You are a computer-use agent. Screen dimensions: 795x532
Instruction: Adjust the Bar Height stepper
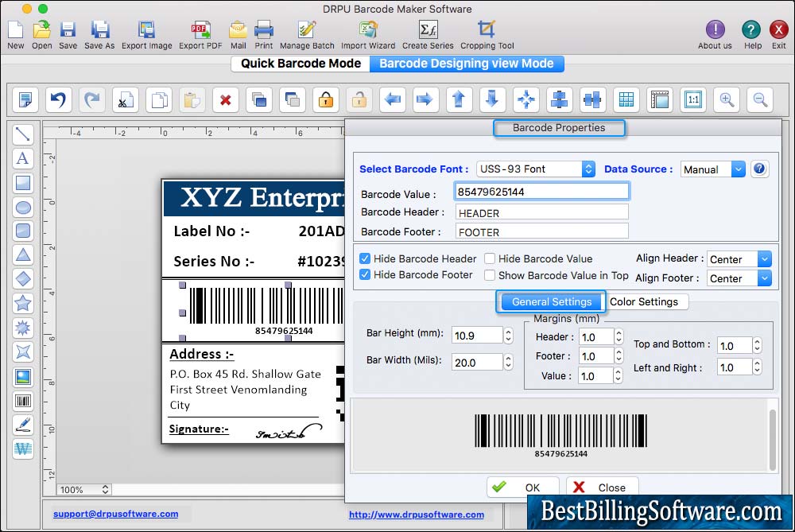pos(508,336)
